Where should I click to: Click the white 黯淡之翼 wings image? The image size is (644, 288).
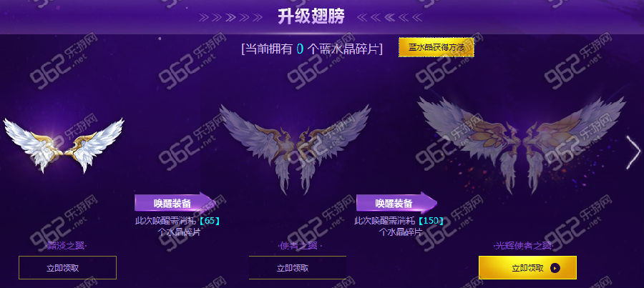click(x=64, y=145)
